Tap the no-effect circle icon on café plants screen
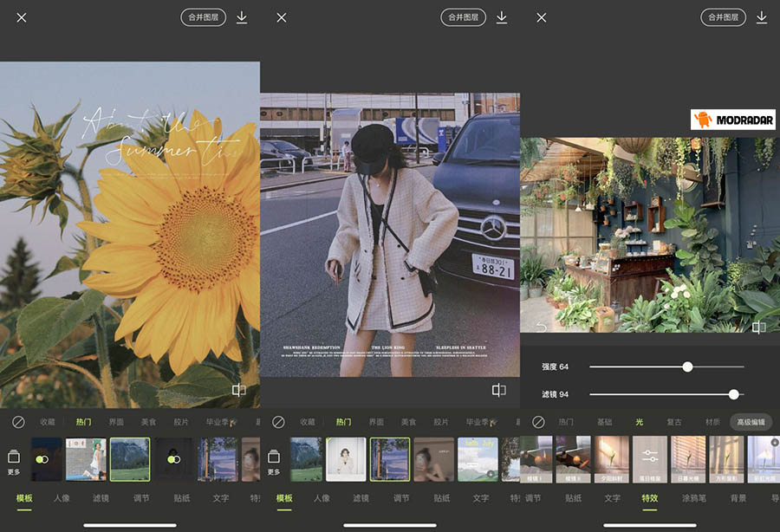Viewport: 780px width, 532px height. [x=538, y=422]
